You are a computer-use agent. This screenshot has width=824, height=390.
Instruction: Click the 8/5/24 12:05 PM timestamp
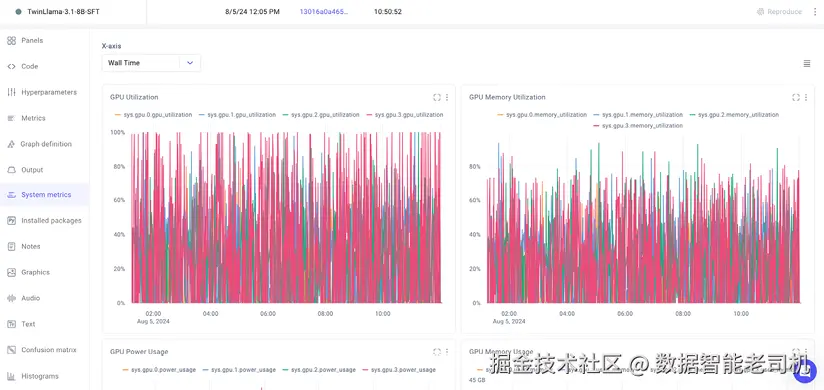252,12
